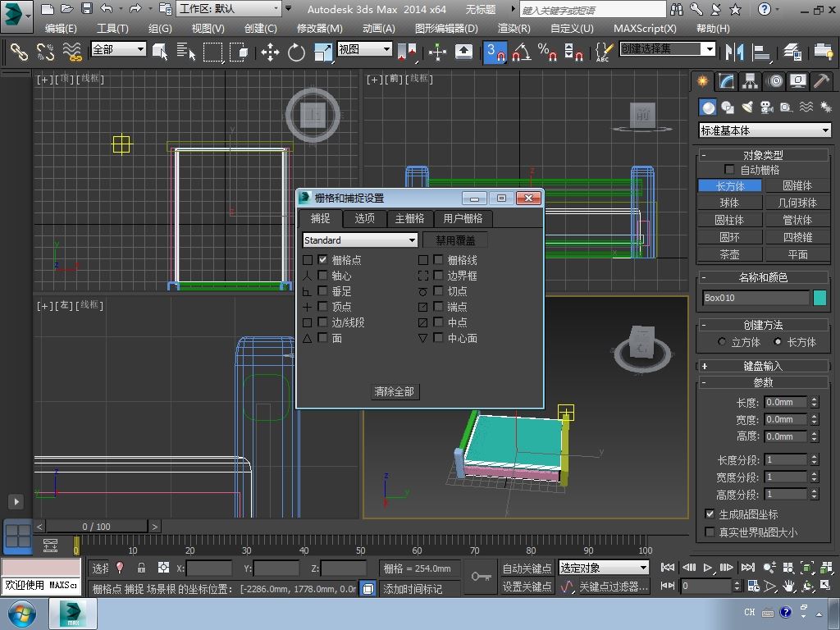Open the 工作区 workspace dropdown

coord(229,8)
